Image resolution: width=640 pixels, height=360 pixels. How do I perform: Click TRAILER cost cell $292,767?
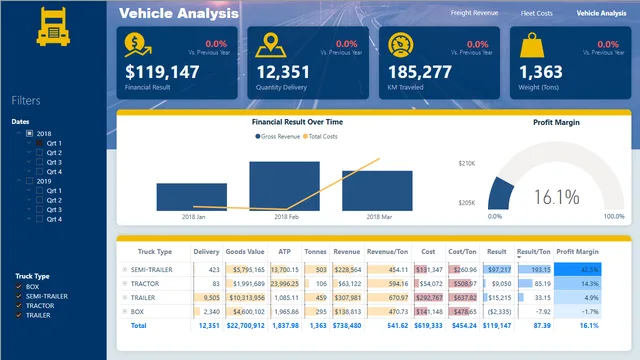429,298
